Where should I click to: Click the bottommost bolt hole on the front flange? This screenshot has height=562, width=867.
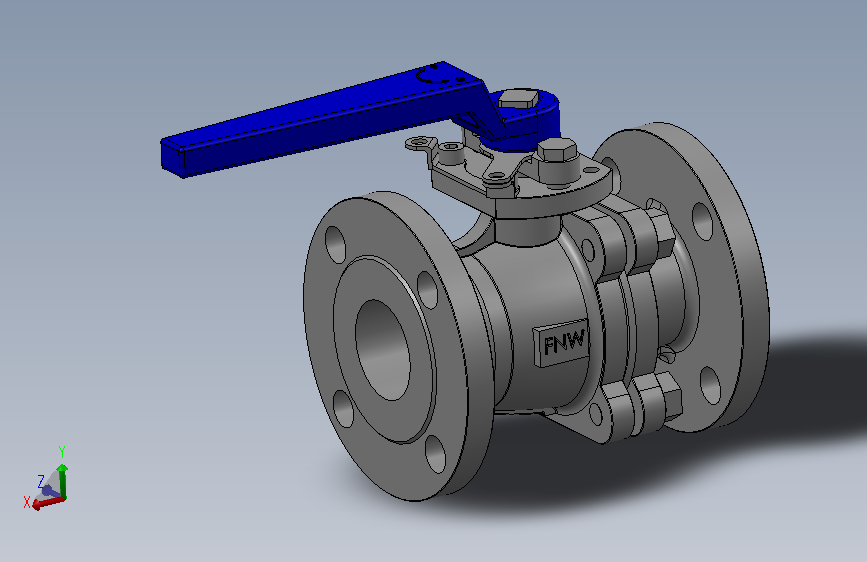coord(436,454)
